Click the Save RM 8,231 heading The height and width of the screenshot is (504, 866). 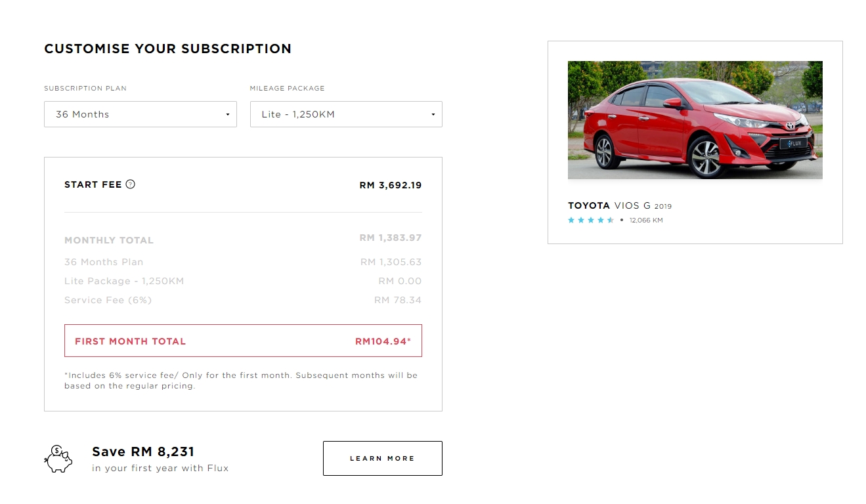point(143,451)
